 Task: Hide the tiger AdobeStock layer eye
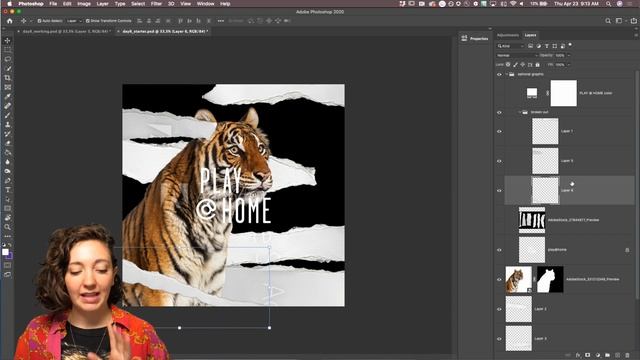(x=499, y=280)
